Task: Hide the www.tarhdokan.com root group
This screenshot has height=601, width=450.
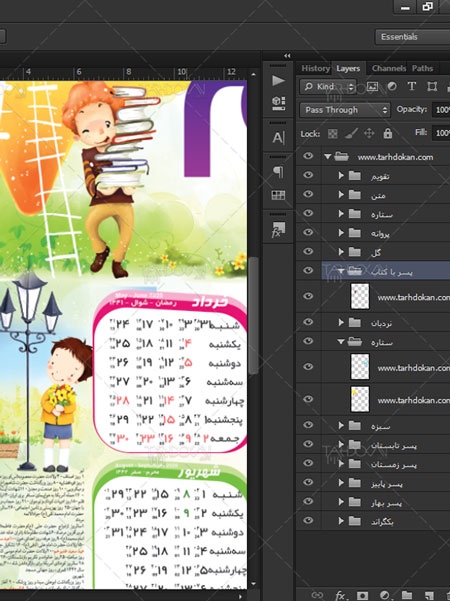Action: (308, 156)
